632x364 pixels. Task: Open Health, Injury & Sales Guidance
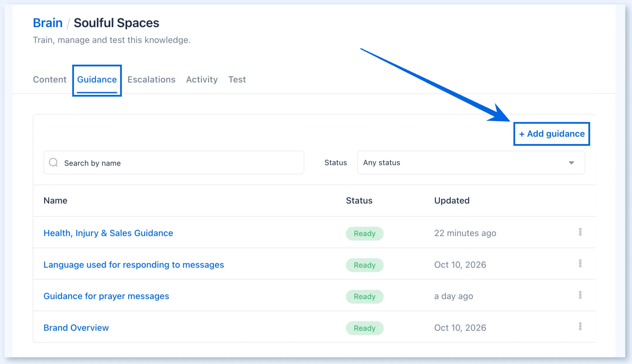click(108, 233)
